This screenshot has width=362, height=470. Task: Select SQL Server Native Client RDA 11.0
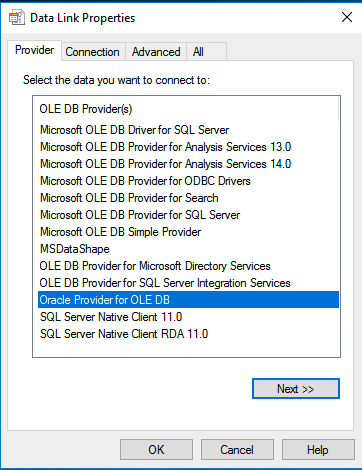coord(124,334)
